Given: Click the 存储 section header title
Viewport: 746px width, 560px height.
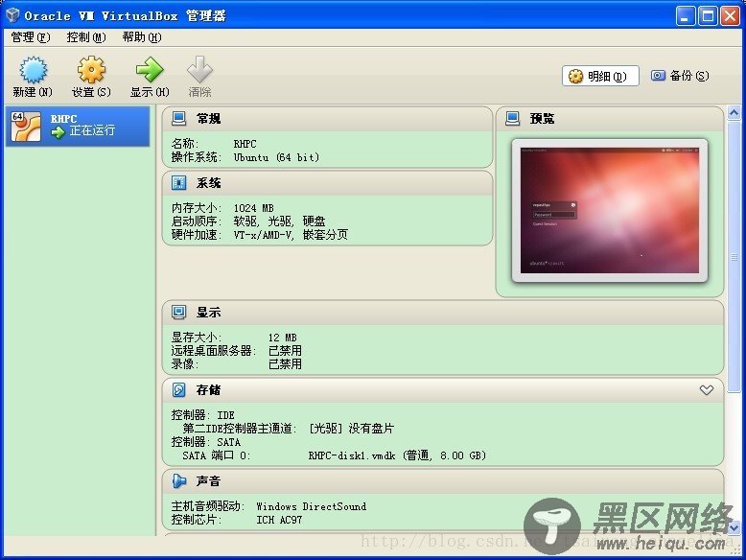Looking at the screenshot, I should coord(208,390).
